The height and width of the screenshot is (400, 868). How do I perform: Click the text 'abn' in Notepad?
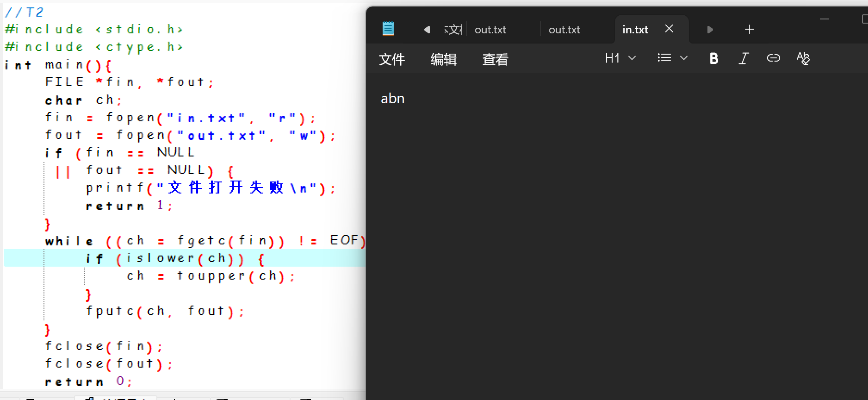[393, 99]
